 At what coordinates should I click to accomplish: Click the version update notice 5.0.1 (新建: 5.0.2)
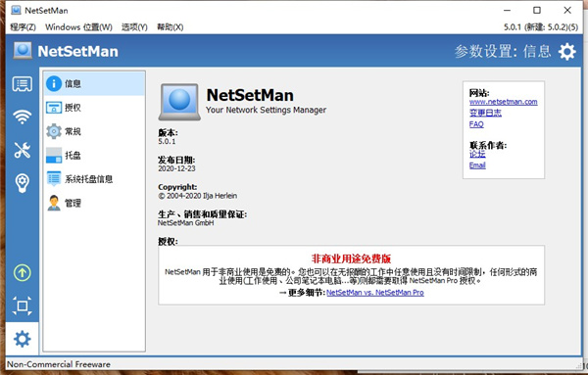click(x=540, y=27)
